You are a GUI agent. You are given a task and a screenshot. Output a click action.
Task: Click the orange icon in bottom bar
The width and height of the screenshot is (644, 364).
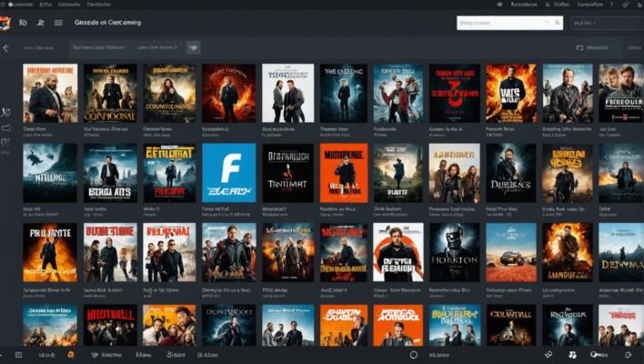tap(71, 355)
